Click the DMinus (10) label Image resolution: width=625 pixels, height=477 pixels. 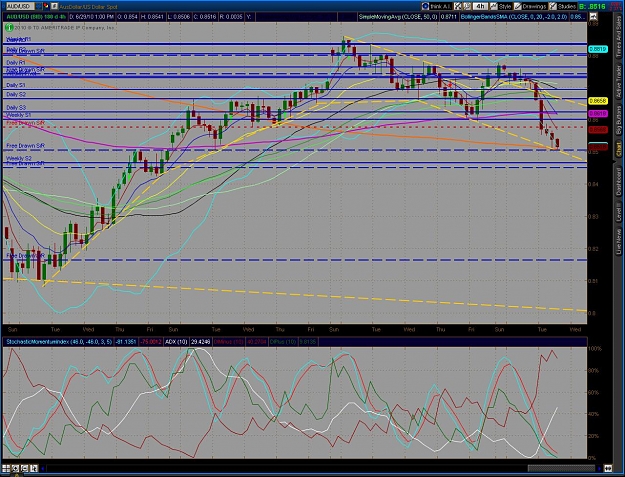coord(229,342)
